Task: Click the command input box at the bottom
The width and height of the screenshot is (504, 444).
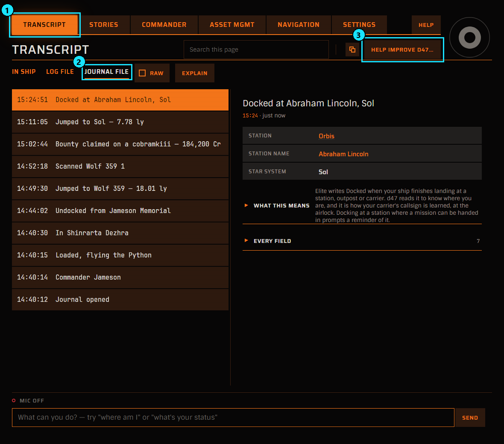Action: 233,418
